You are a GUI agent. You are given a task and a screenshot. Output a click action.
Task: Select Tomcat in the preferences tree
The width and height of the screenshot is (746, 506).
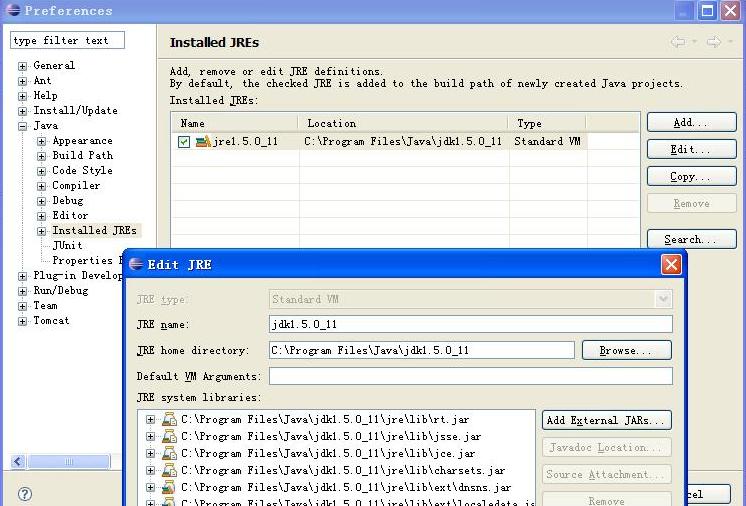click(x=51, y=321)
